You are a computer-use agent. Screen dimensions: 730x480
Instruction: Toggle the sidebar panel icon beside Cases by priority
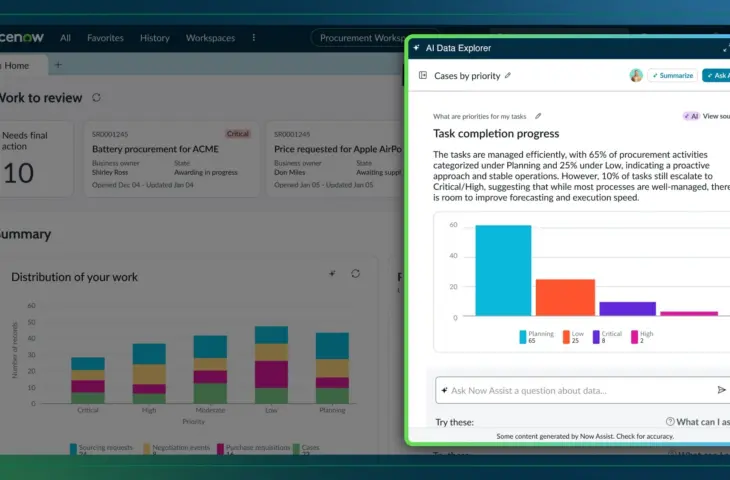click(423, 75)
